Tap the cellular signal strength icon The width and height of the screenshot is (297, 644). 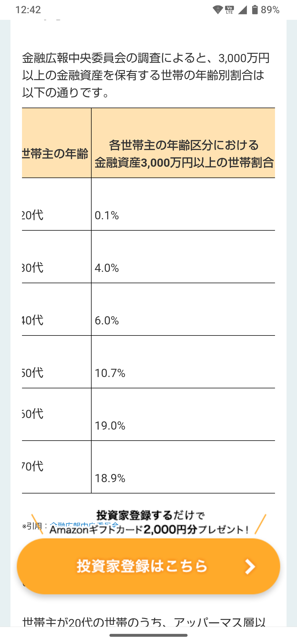242,10
